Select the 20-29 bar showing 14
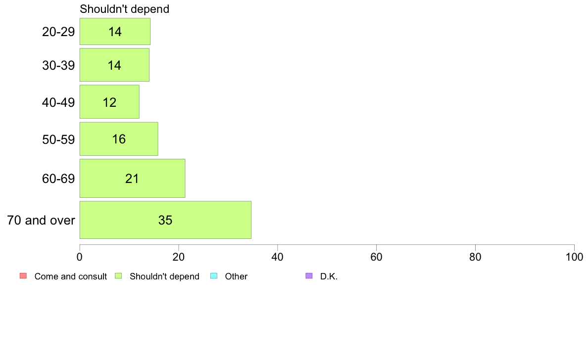The width and height of the screenshot is (588, 364). point(115,32)
